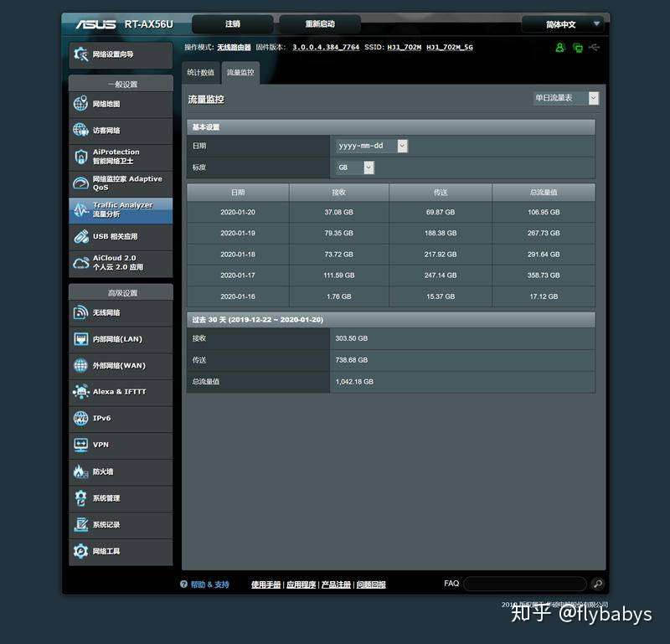The width and height of the screenshot is (670, 644).
Task: Click the HJ1_702M_5G SSID link
Action: click(450, 47)
